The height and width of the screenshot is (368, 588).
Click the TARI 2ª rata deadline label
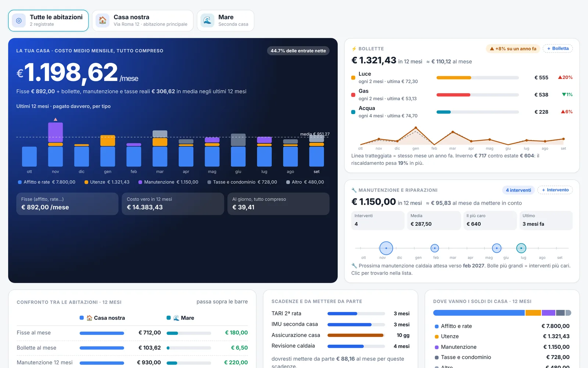tap(286, 314)
